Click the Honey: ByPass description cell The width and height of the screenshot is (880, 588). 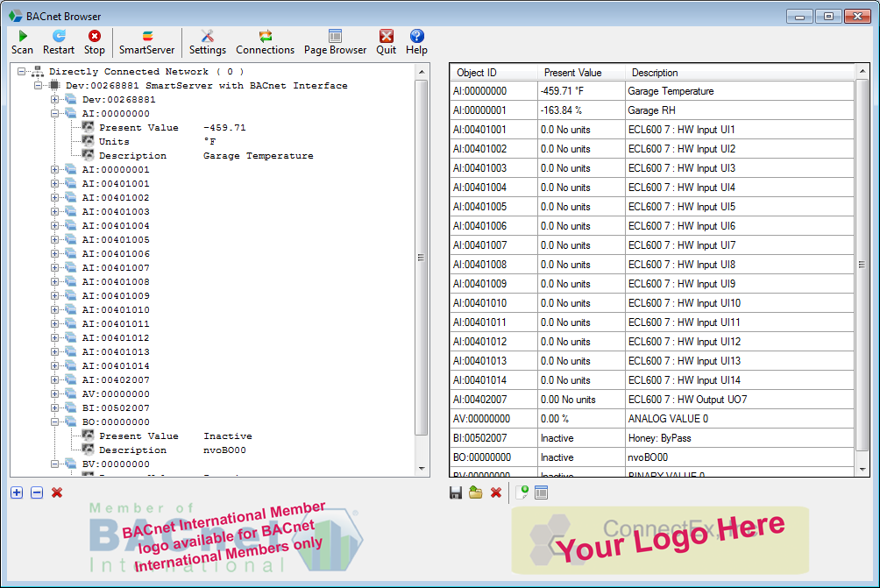click(740, 438)
